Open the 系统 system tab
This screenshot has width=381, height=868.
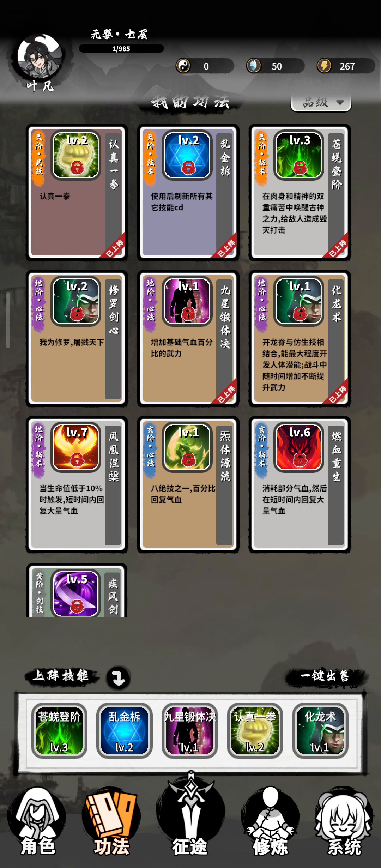[344, 824]
